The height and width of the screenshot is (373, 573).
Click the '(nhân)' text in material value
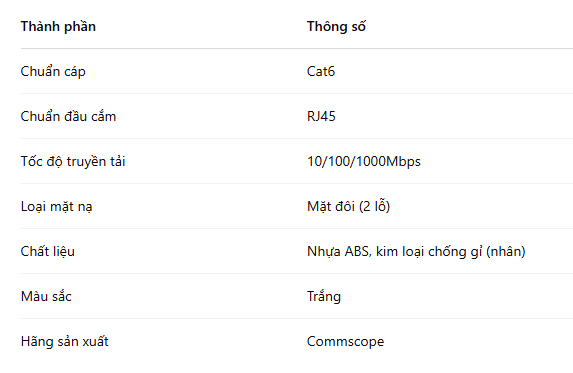pos(506,251)
